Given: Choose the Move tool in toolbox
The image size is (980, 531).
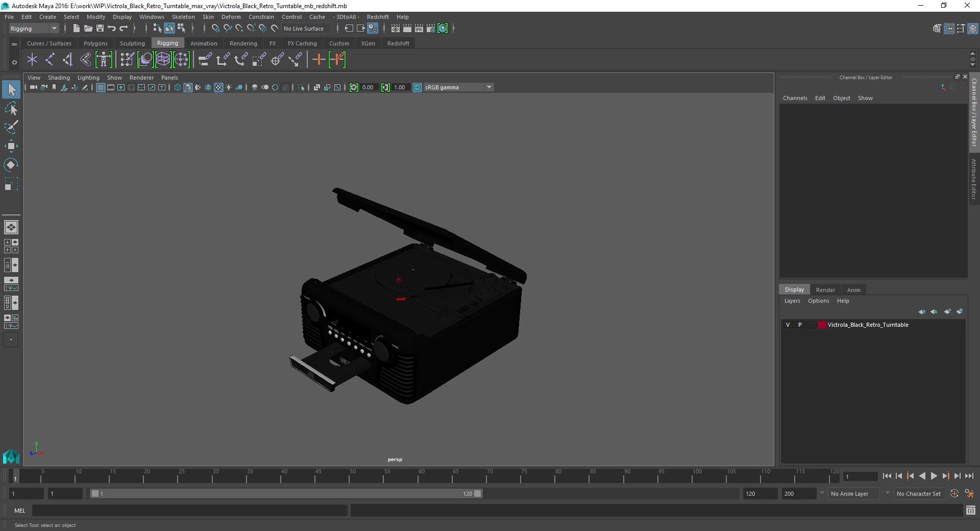Looking at the screenshot, I should 11,146.
